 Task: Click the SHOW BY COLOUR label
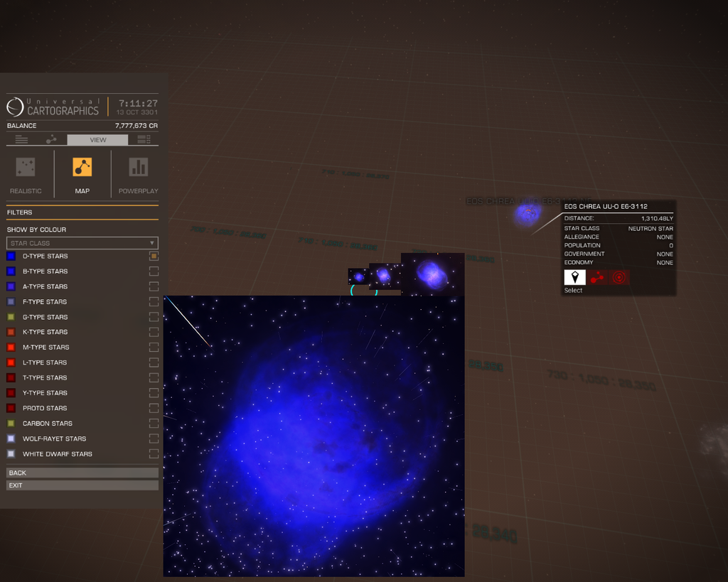(36, 230)
